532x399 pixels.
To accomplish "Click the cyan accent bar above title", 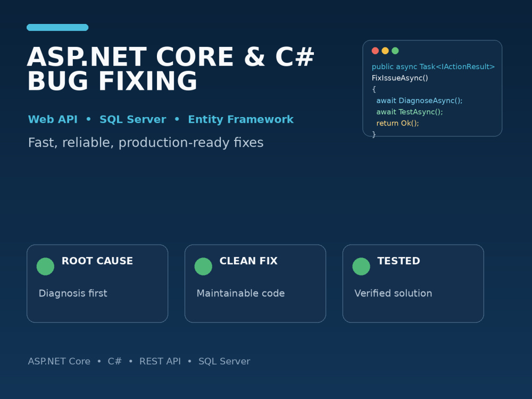I will coord(57,28).
